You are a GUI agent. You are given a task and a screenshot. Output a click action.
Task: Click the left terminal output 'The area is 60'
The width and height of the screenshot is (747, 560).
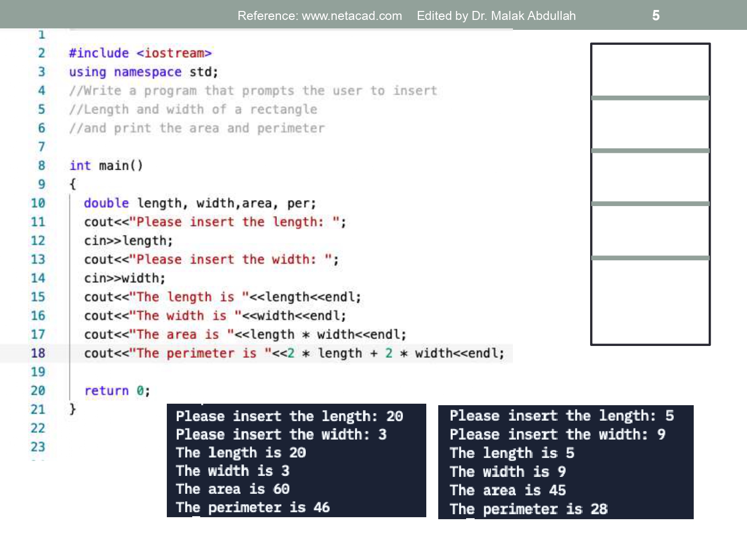[x=233, y=489]
